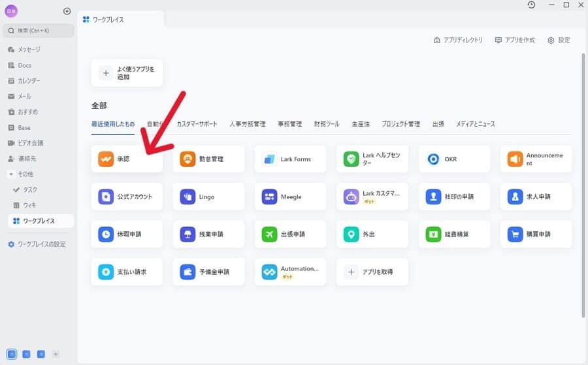Screen dimensions: 588x365
Task: Open アプリディレクトリ app directory
Action: click(x=458, y=40)
